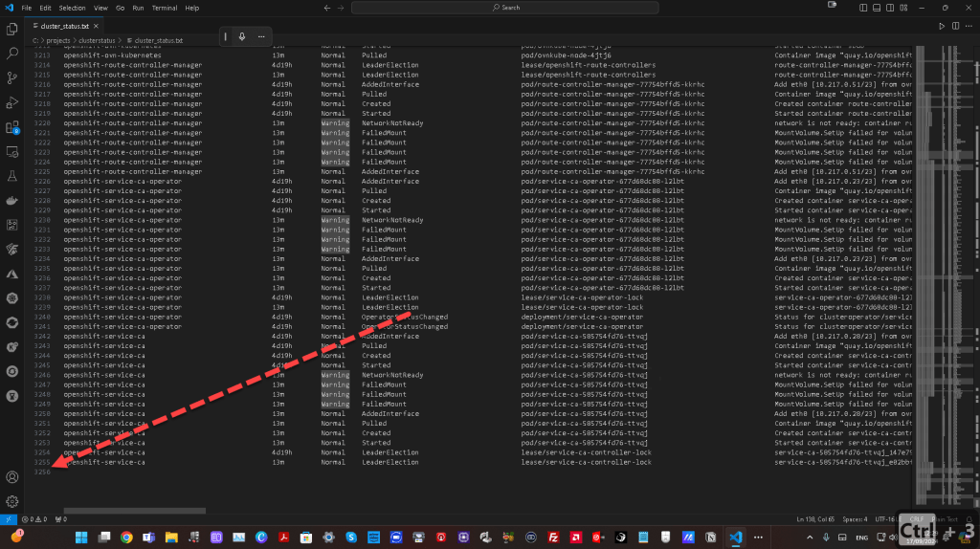Click line number 3256 in gutter
The height and width of the screenshot is (549, 980).
tap(41, 472)
